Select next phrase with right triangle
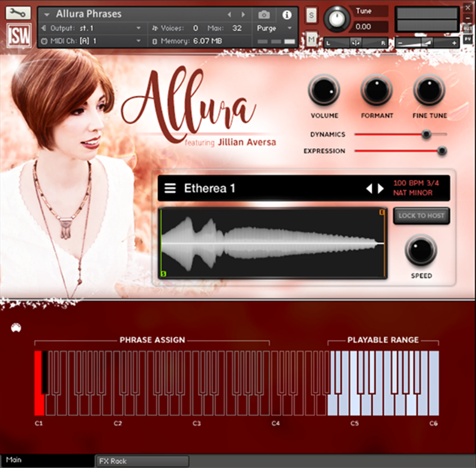The height and width of the screenshot is (468, 476). tap(381, 189)
